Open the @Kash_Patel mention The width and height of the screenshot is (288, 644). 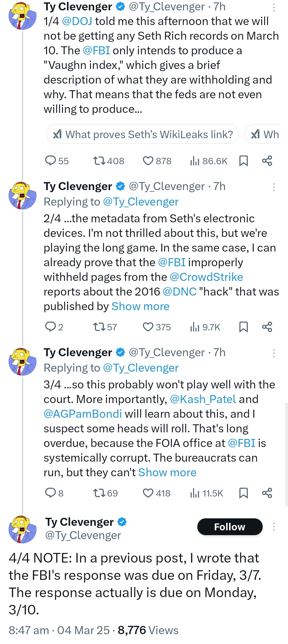click(x=203, y=399)
